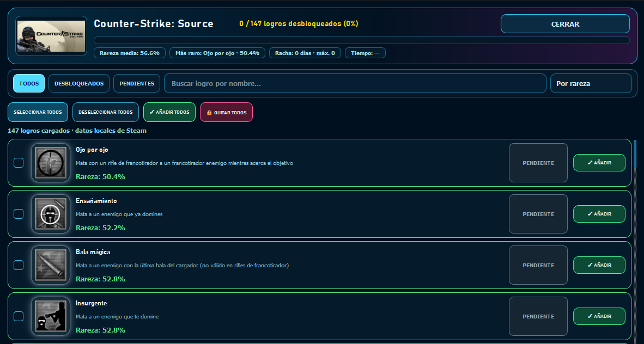Screen dimensions: 644x344
Task: Close the panel with CERRAR
Action: coord(565,24)
